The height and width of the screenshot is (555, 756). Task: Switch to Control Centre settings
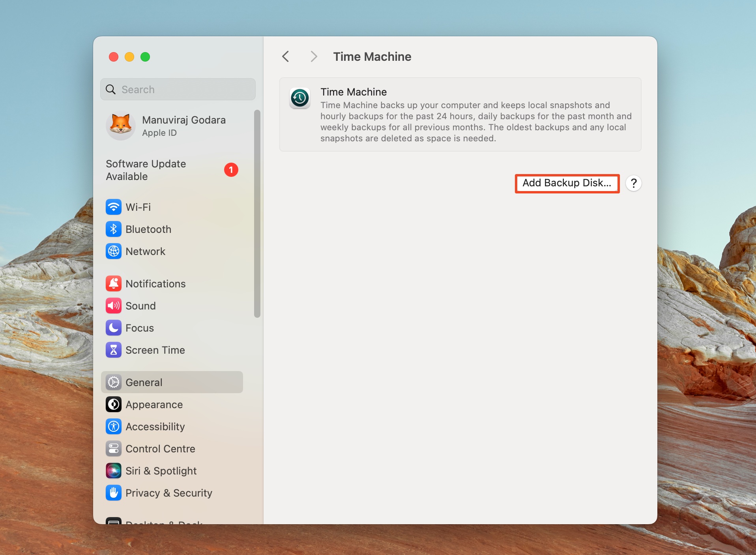click(x=160, y=448)
